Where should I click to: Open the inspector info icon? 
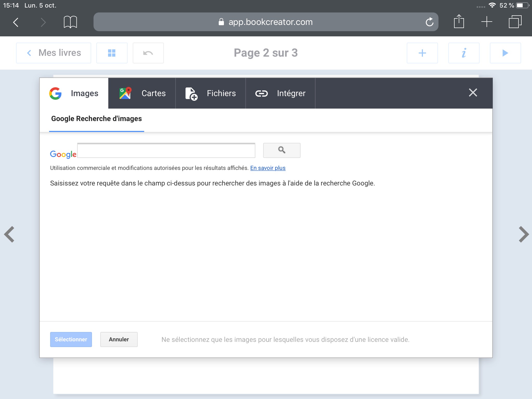(x=464, y=53)
